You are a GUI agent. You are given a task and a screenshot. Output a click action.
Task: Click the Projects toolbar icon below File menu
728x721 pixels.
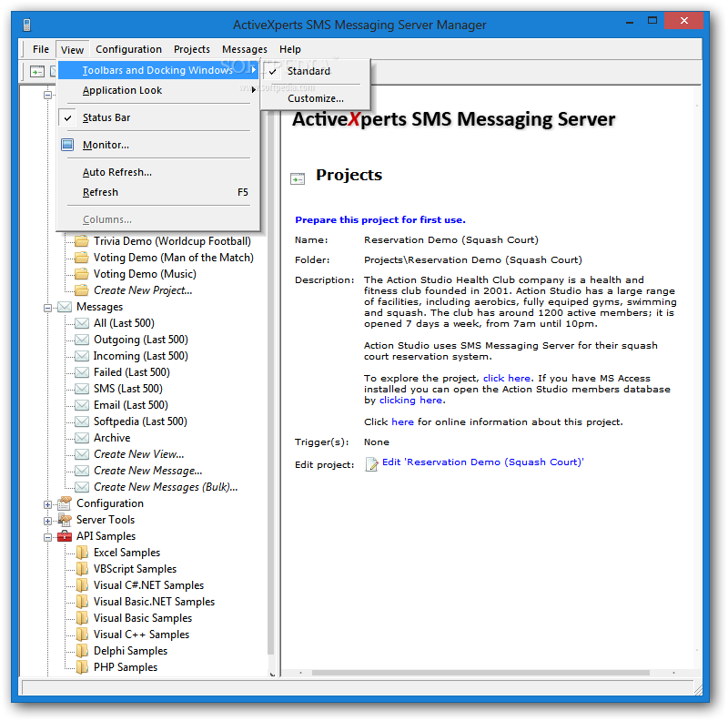(36, 71)
